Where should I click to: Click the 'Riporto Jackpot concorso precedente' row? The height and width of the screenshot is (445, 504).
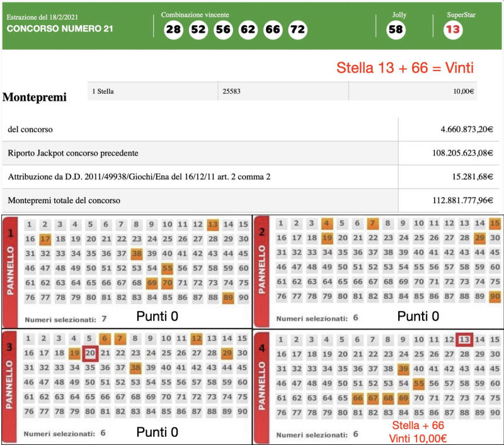(200, 153)
